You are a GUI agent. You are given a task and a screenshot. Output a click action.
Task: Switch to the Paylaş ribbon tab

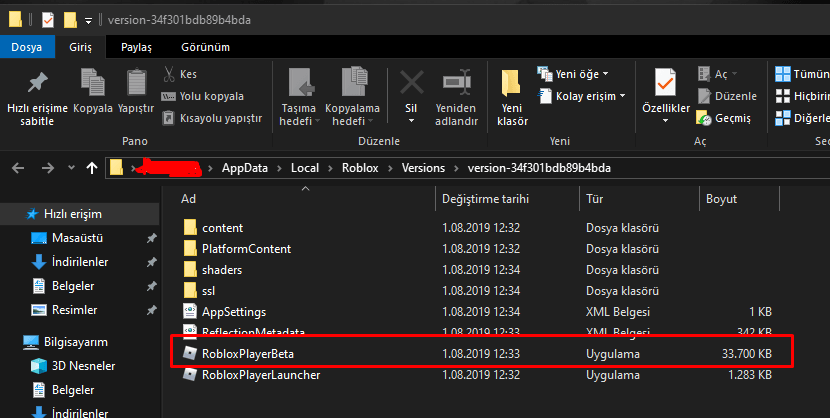(x=136, y=47)
